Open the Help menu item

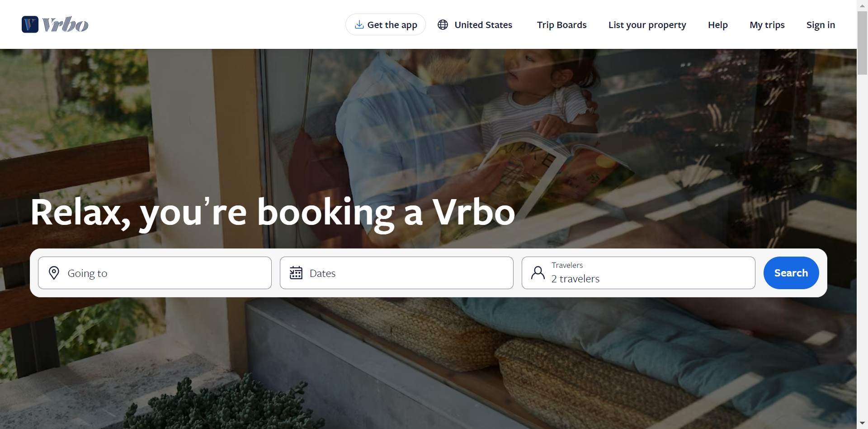(x=717, y=24)
